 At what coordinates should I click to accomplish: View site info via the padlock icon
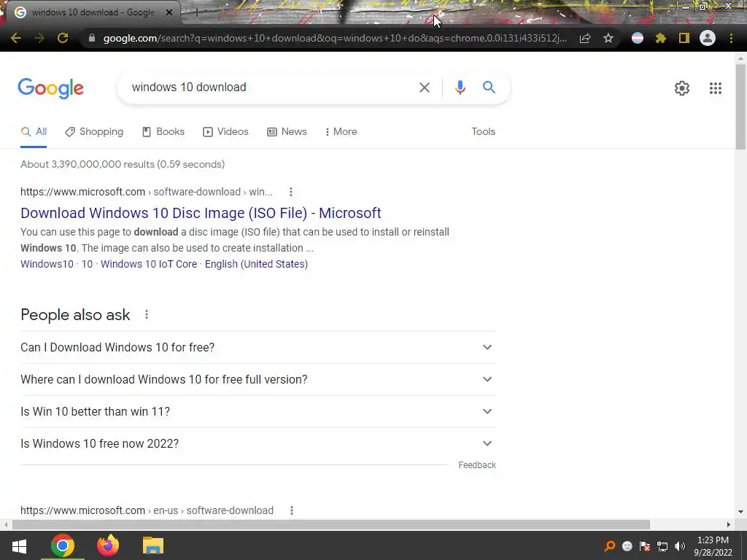tap(91, 38)
